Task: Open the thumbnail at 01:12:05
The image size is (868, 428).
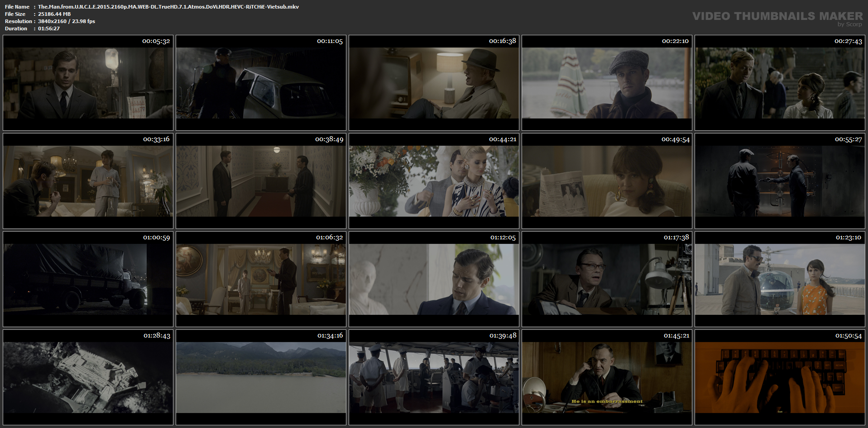Action: (434, 279)
